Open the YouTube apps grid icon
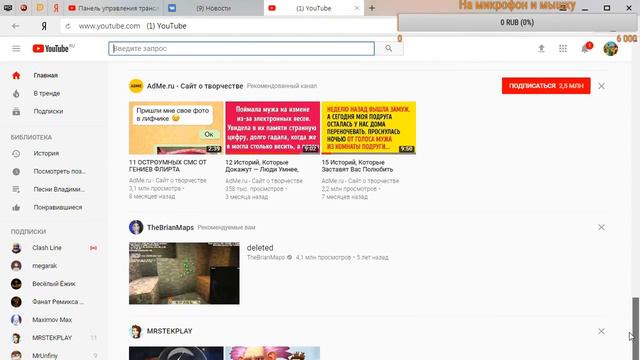Screen dimensions: 640x360 point(563,49)
